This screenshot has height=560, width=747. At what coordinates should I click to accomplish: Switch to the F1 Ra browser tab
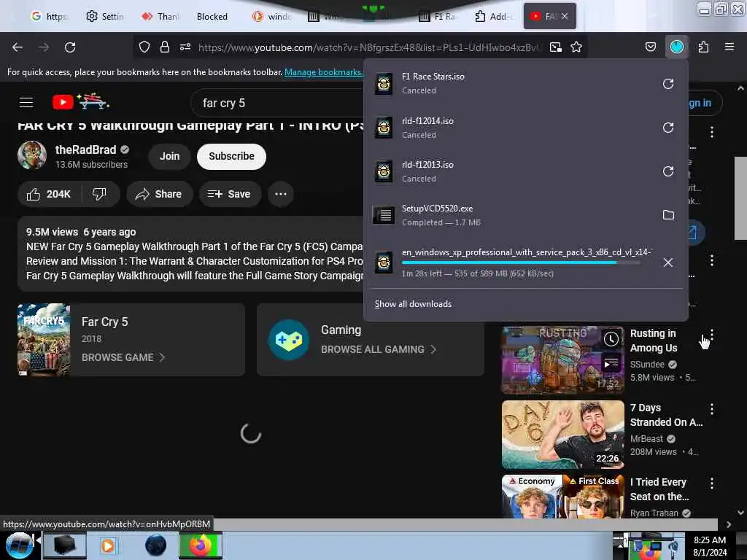(x=438, y=16)
